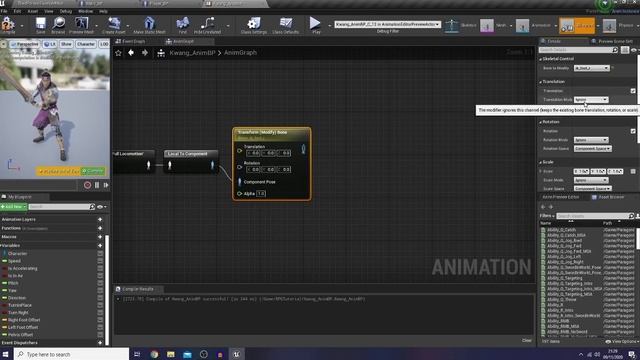Click the green Add New button

[13, 207]
